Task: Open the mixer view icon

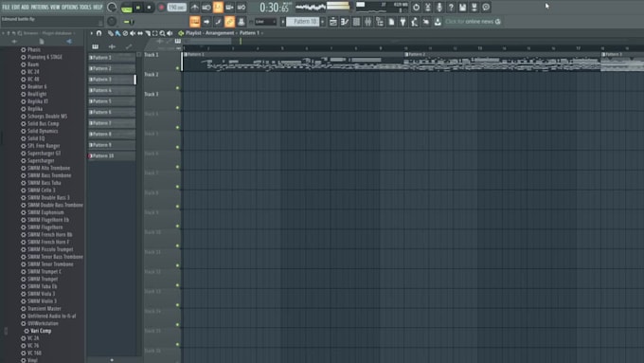Action: [x=368, y=22]
